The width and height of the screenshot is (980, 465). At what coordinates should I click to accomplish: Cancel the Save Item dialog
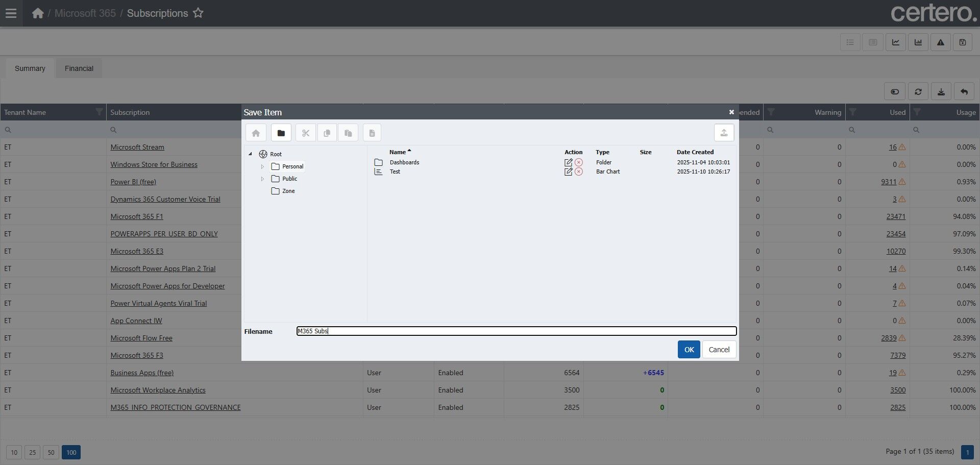[719, 350]
